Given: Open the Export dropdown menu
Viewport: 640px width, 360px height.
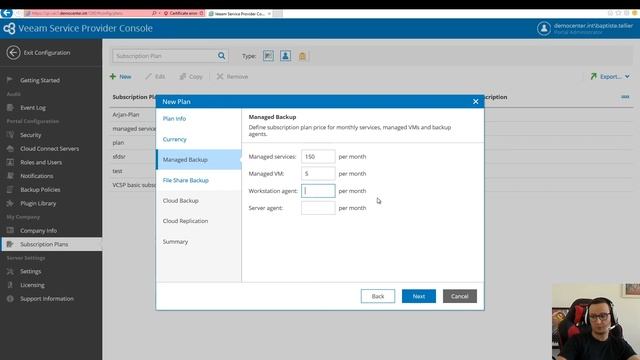Looking at the screenshot, I should (610, 76).
